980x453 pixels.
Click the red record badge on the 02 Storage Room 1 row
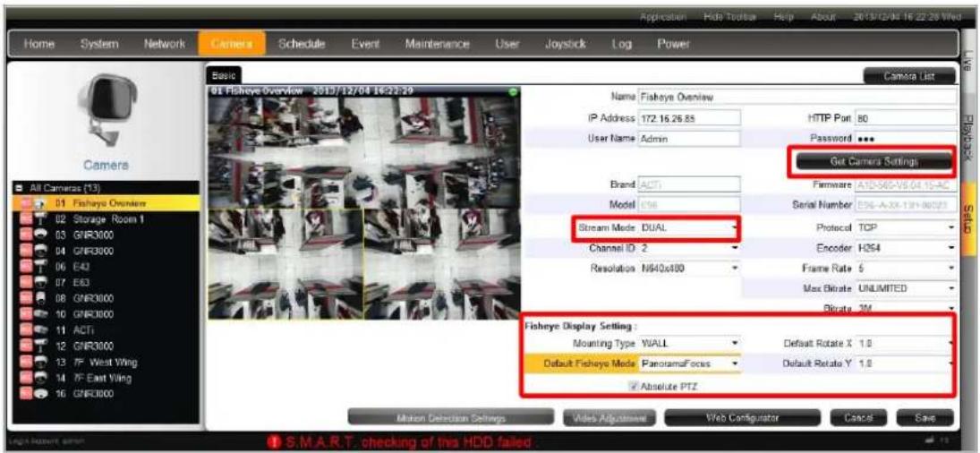click(x=26, y=220)
